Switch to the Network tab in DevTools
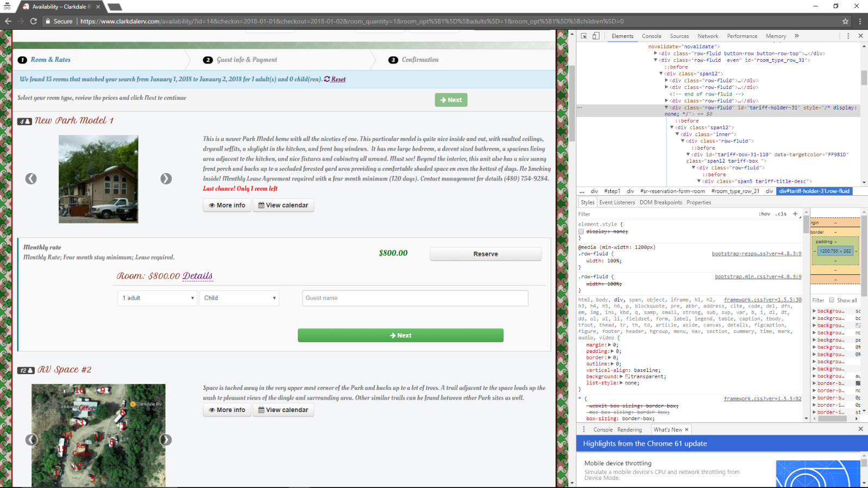 [707, 36]
